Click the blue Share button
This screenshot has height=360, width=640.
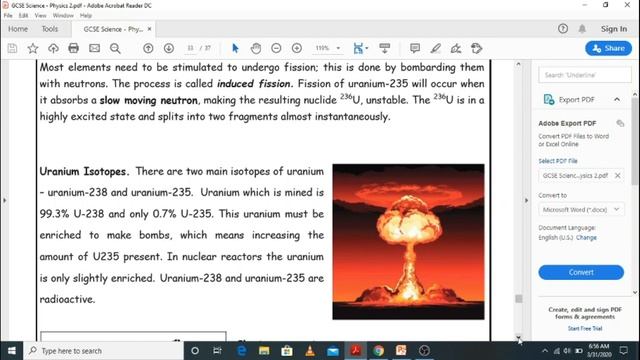(x=609, y=48)
